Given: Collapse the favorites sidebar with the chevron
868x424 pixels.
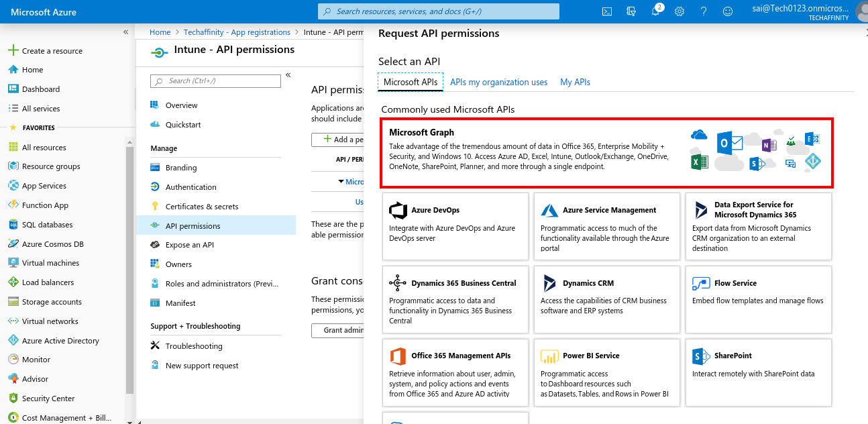Looking at the screenshot, I should point(125,30).
